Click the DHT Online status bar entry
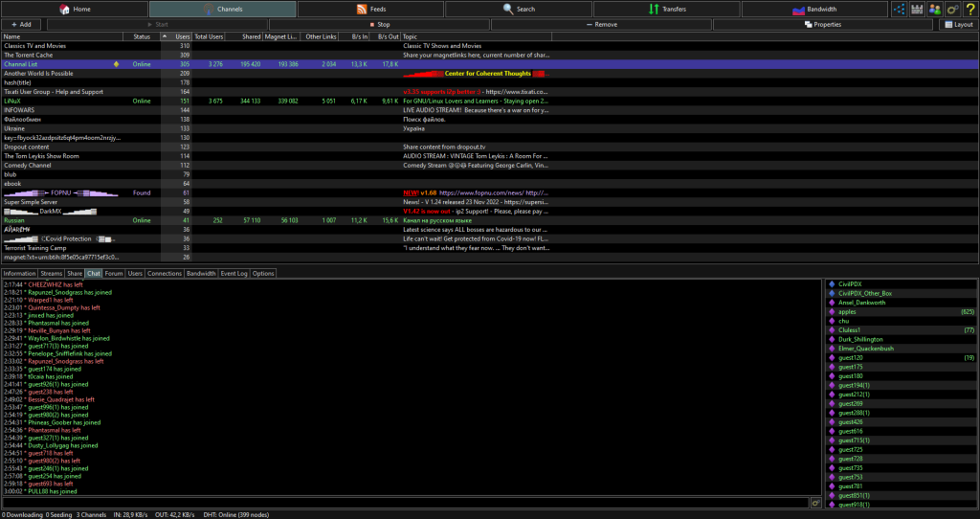This screenshot has width=980, height=519. pos(236,514)
